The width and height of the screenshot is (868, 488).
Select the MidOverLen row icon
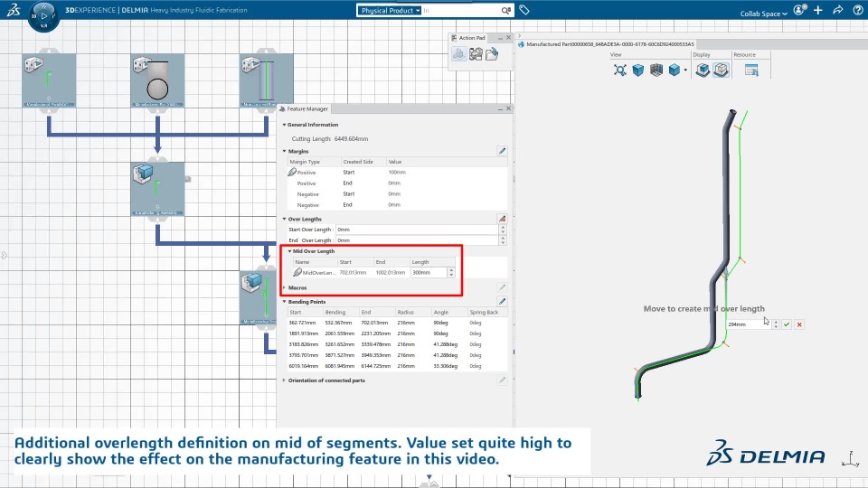click(x=297, y=272)
